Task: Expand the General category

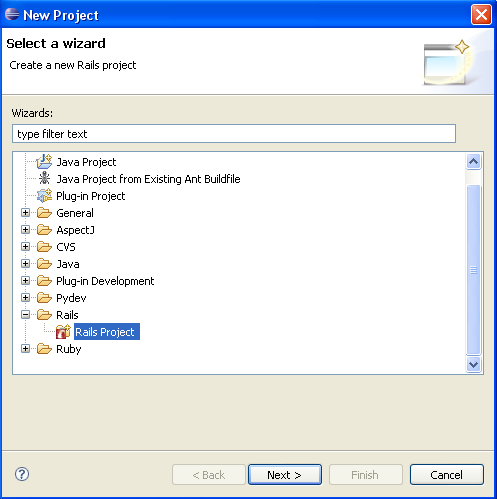Action: (x=25, y=213)
